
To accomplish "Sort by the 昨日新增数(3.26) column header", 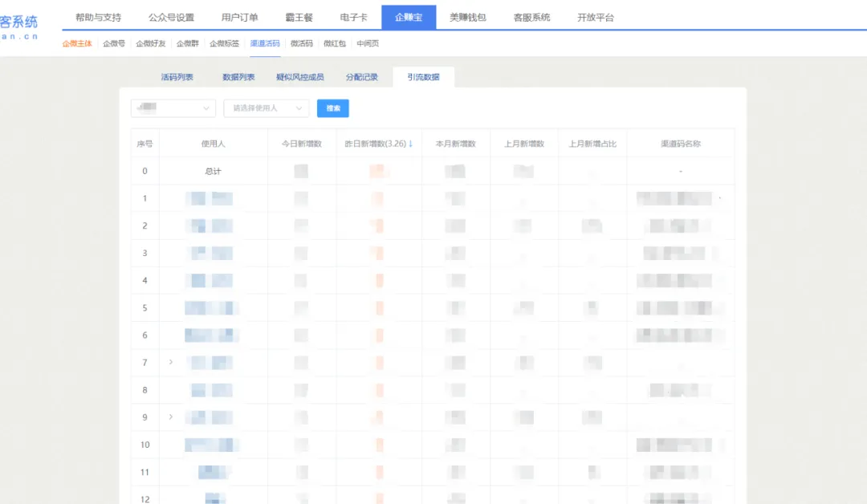I will click(x=376, y=144).
